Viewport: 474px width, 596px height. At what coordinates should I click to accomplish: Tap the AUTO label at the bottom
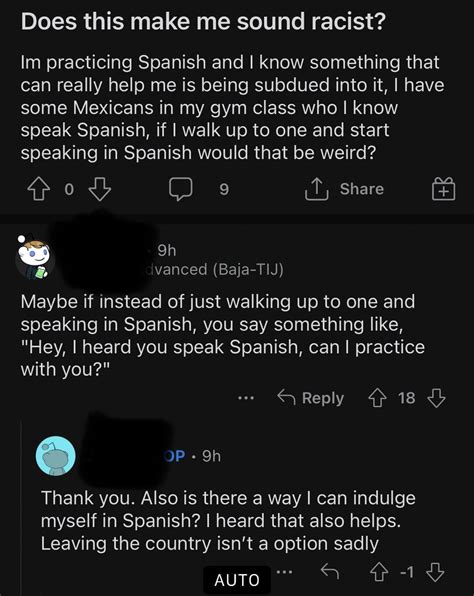[x=237, y=580]
